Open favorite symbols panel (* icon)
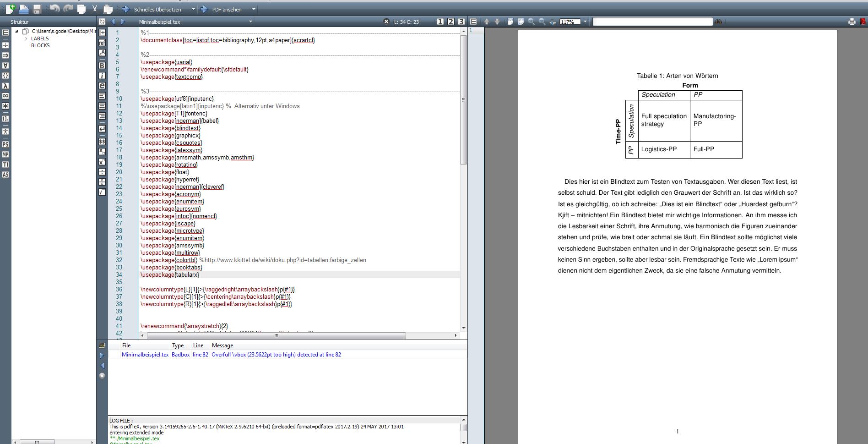The image size is (868, 444). 5,106
